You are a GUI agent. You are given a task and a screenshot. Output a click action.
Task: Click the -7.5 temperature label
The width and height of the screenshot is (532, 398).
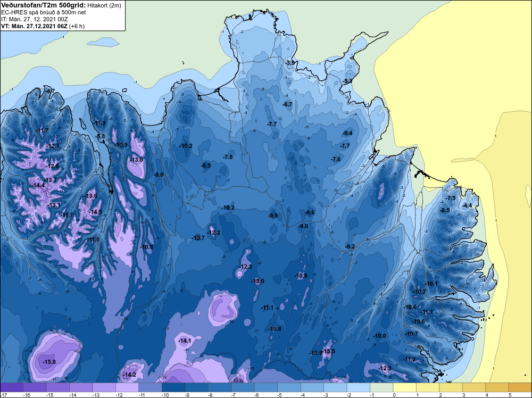click(x=451, y=198)
